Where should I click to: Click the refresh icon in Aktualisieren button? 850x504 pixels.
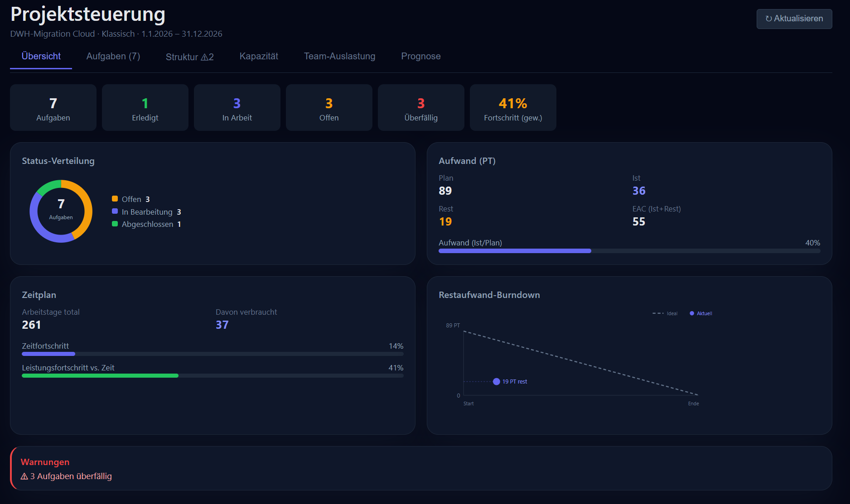coord(768,19)
